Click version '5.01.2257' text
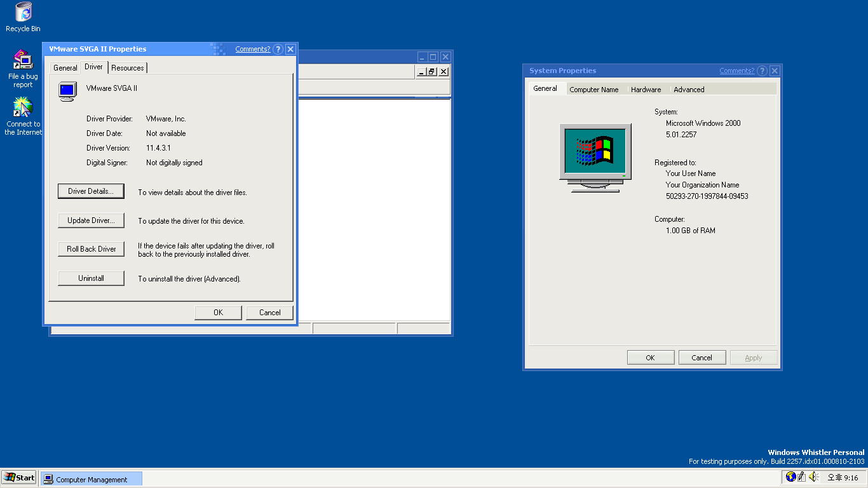 coord(681,135)
